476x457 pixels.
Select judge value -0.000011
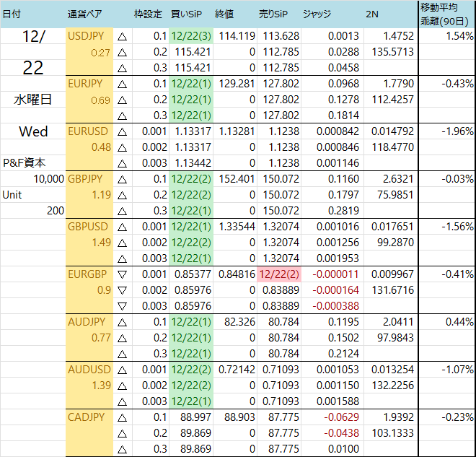click(x=335, y=274)
